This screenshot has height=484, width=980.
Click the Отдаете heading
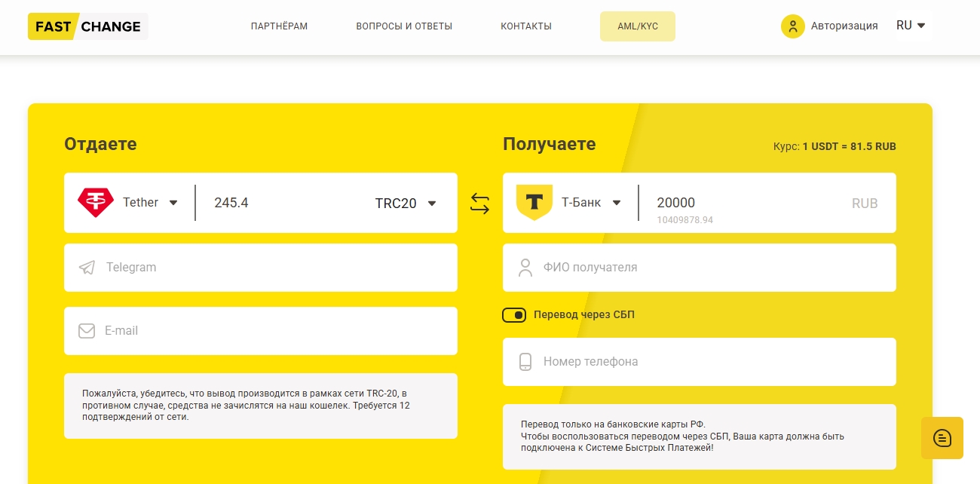pos(100,144)
